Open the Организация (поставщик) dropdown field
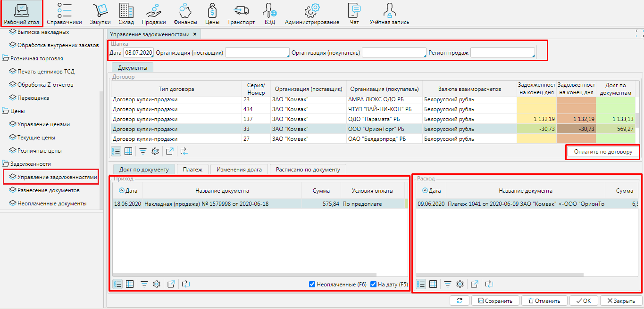Screen dimensions: 644x309 point(257,53)
